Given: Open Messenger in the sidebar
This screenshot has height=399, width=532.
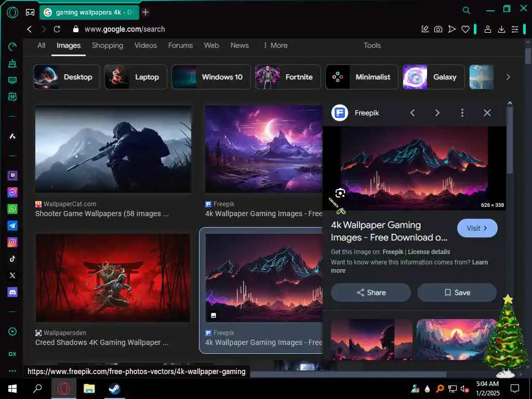Looking at the screenshot, I should point(12,192).
